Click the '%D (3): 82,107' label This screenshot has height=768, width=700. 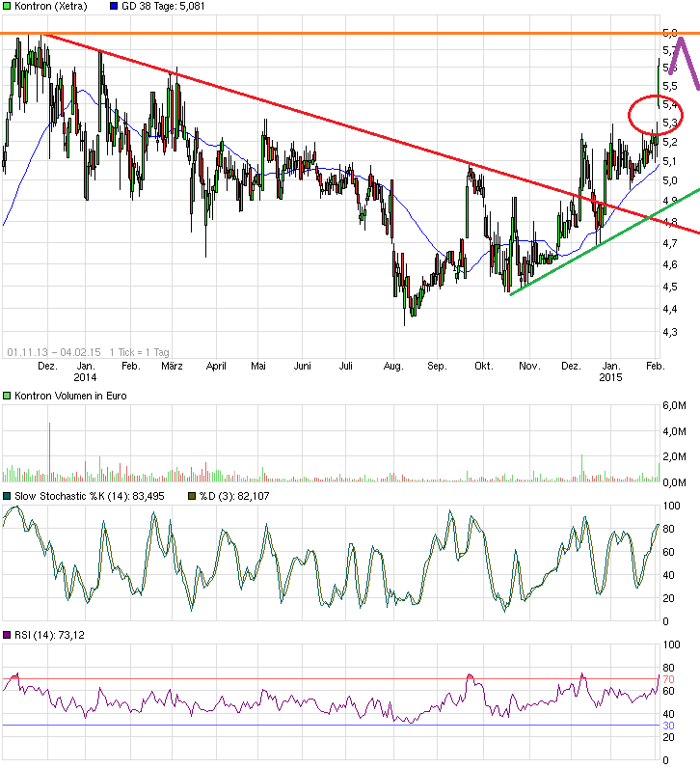(234, 496)
